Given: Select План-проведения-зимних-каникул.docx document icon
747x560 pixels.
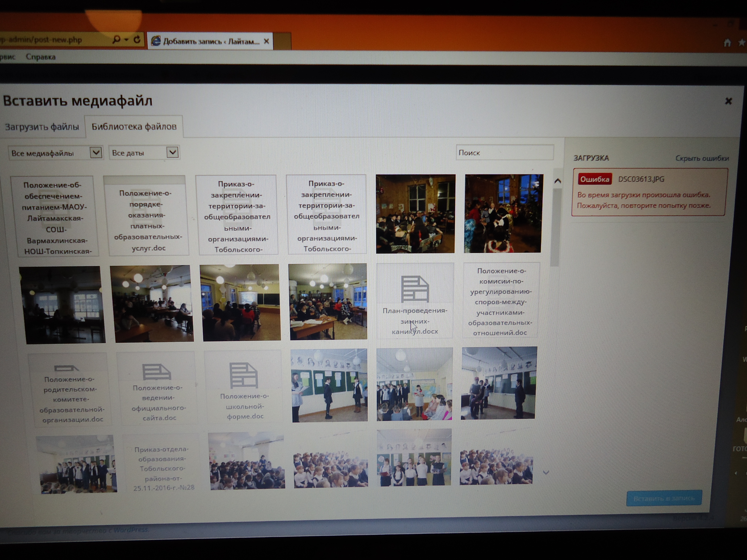Looking at the screenshot, I should (x=415, y=289).
